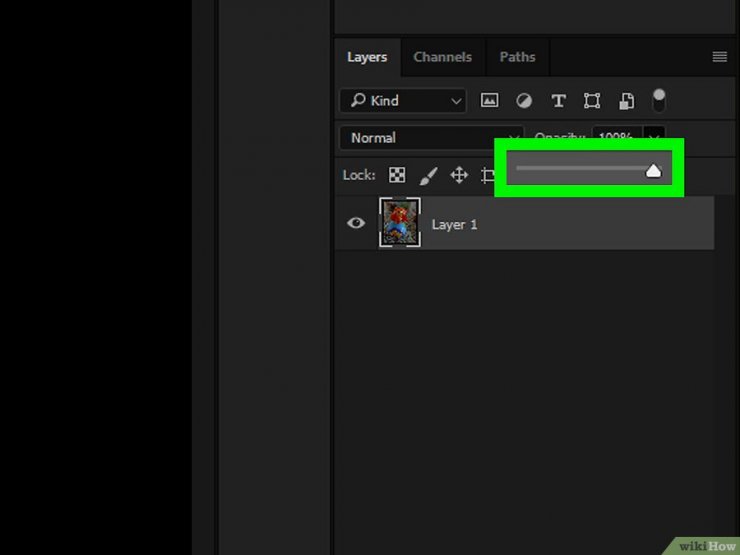740x555 pixels.
Task: Click the artboard nesting lock icon
Action: [487, 175]
